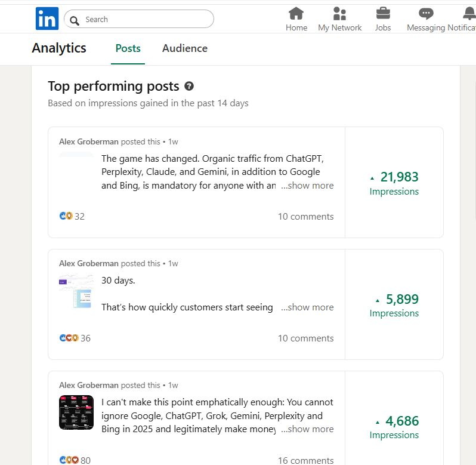Click the 36 reactions count
The image size is (476, 465).
click(x=86, y=338)
